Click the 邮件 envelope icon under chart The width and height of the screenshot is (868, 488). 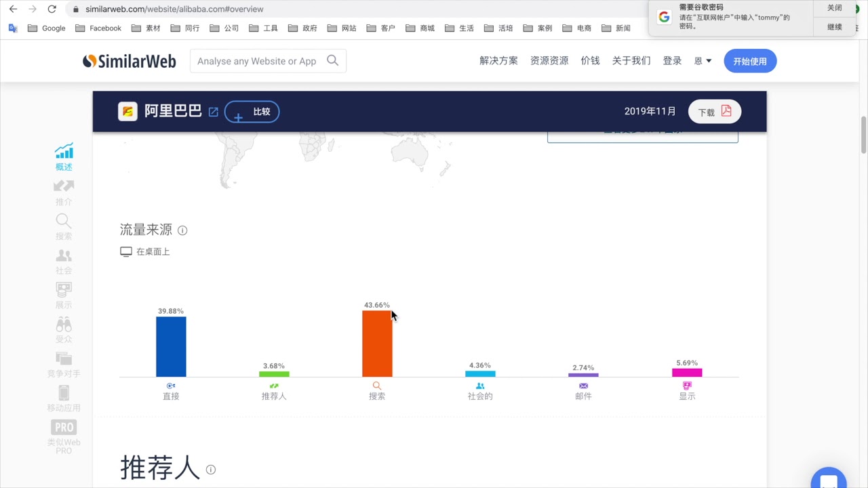583,386
